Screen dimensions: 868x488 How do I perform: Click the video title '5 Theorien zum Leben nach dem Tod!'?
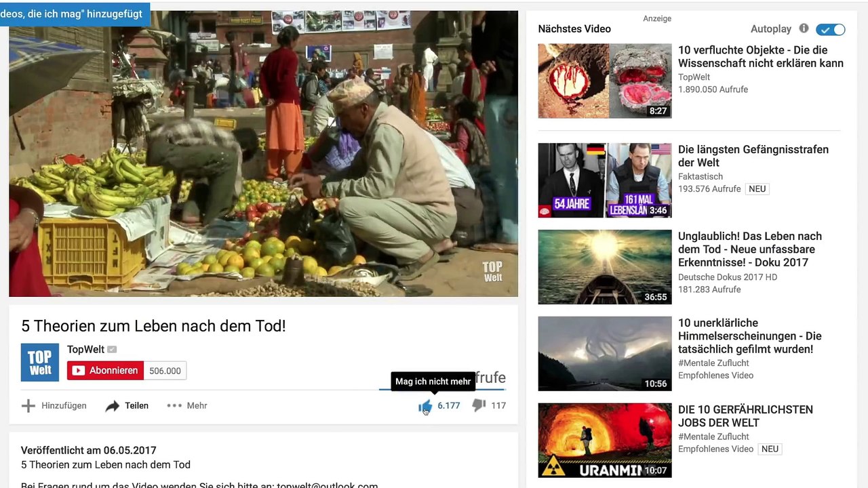[153, 326]
